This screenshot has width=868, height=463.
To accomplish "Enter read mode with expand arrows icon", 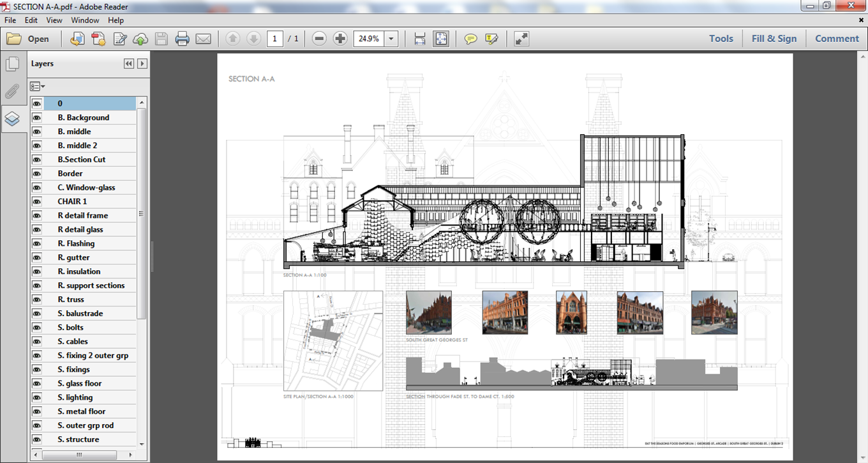I will click(x=521, y=39).
